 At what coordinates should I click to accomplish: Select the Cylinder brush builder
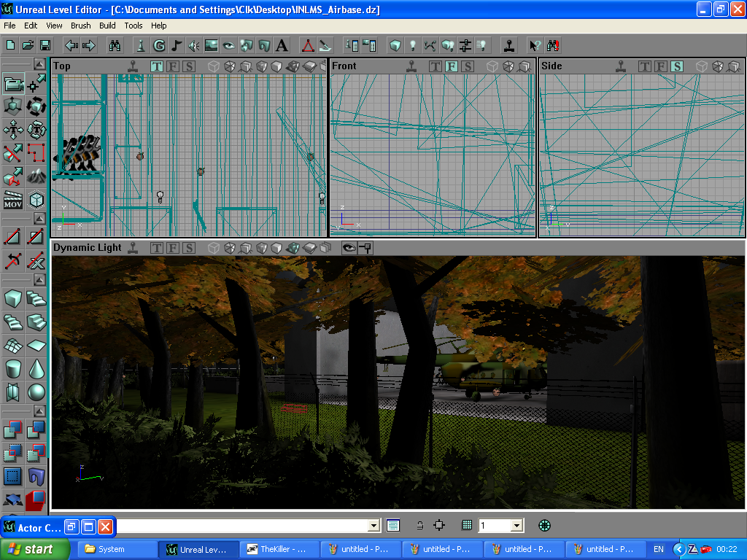point(13,369)
